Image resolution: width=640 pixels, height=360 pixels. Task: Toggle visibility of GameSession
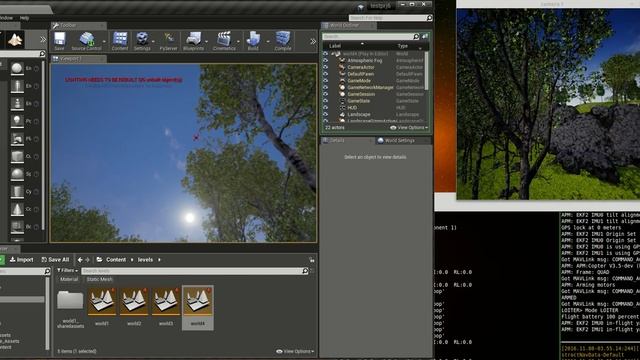pyautogui.click(x=326, y=94)
